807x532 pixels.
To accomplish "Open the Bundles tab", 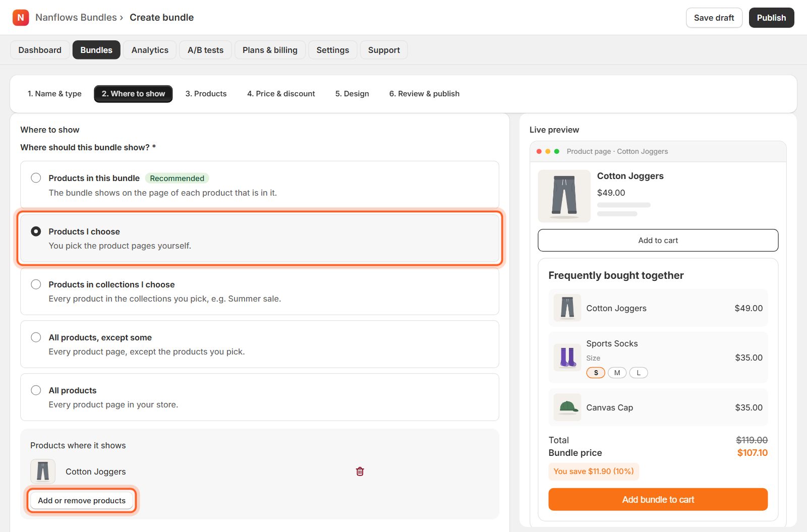I will (96, 50).
